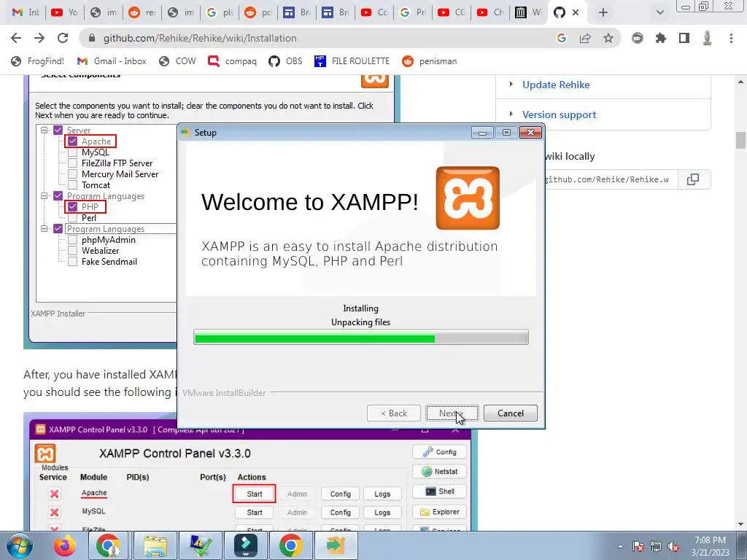Viewport: 747px width, 560px height.
Task: Switch to the first YouTube tab
Action: click(64, 12)
